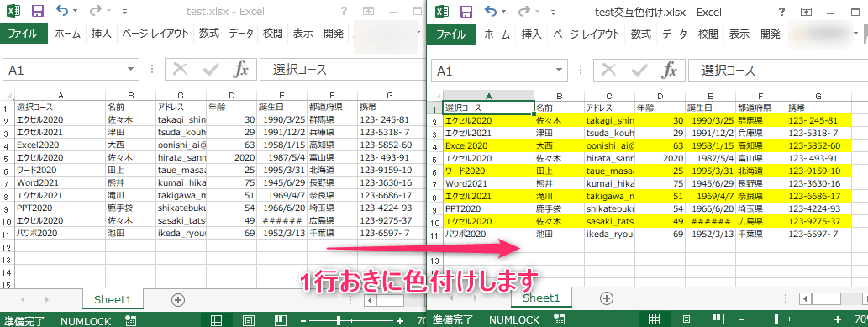The width and height of the screenshot is (868, 327).
Task: Switch to Normal view in left window
Action: 217,319
